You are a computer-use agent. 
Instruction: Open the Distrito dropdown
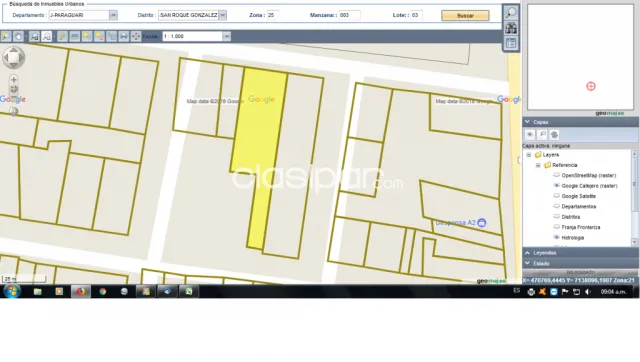(x=222, y=15)
